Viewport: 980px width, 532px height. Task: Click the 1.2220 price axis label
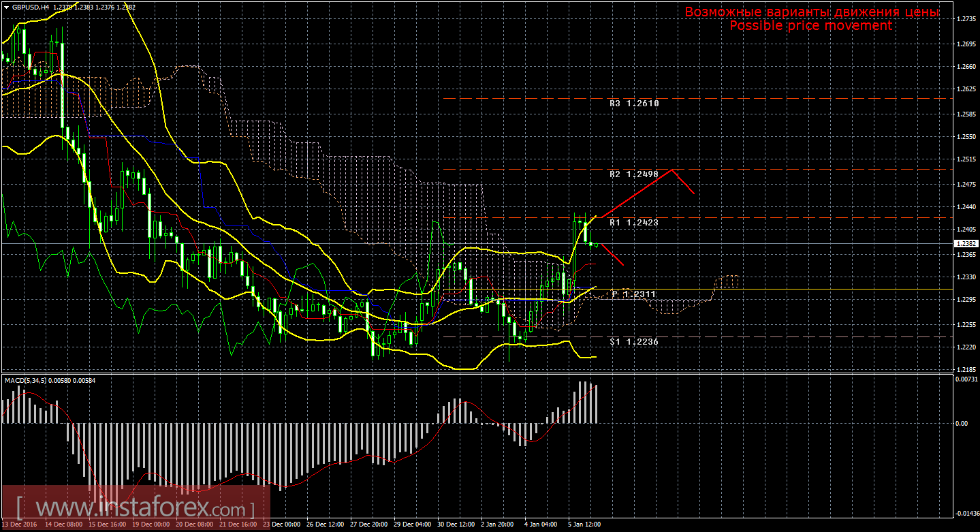pyautogui.click(x=966, y=347)
